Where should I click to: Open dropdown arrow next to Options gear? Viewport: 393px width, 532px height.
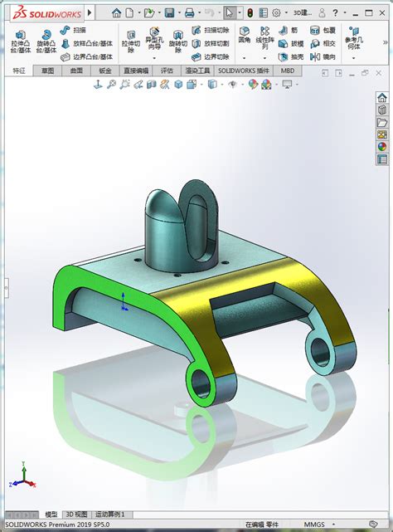tap(286, 13)
